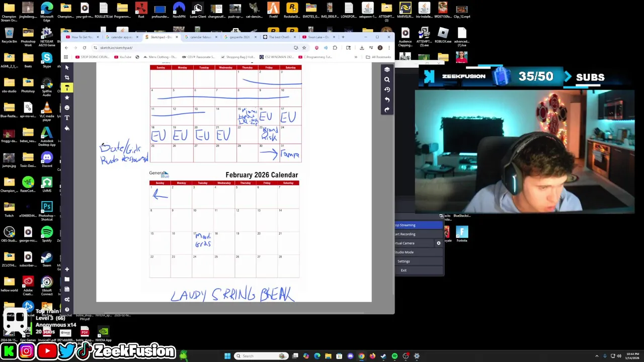This screenshot has width=644, height=362.
Task: Open virtual camera gear settings in OBS
Action: pyautogui.click(x=439, y=243)
